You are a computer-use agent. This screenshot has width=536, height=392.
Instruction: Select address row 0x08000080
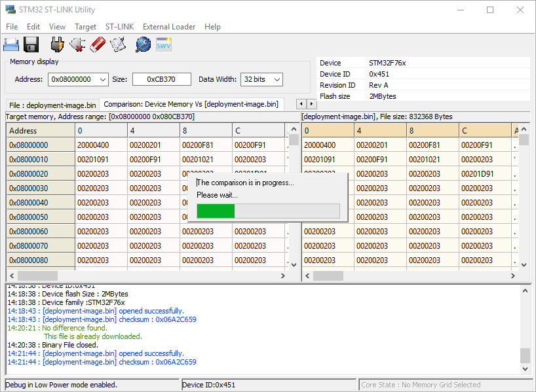41,260
